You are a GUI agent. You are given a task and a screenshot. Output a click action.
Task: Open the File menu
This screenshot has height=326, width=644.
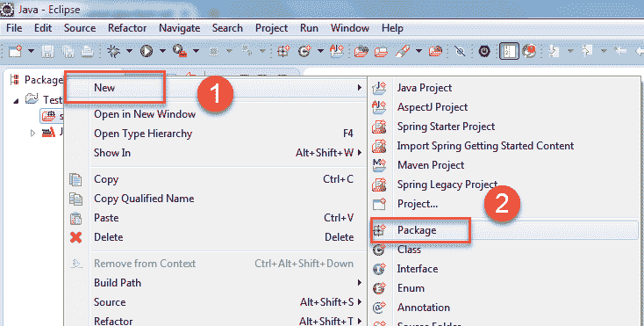click(x=14, y=28)
